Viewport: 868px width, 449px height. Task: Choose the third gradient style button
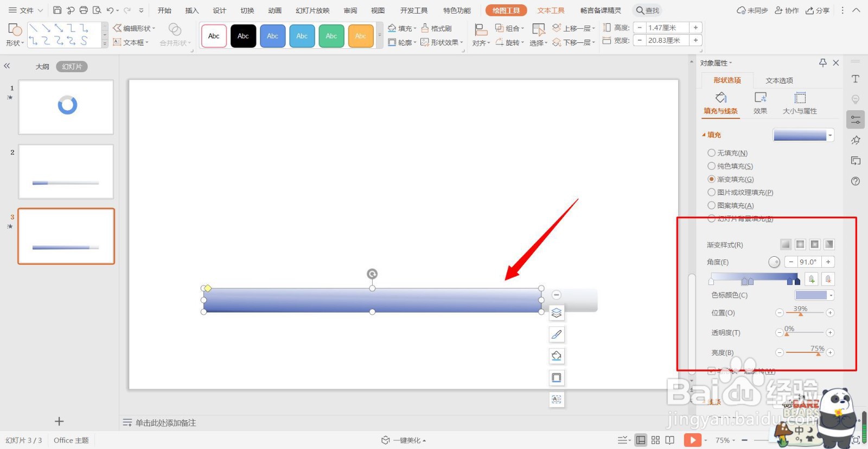[814, 244]
